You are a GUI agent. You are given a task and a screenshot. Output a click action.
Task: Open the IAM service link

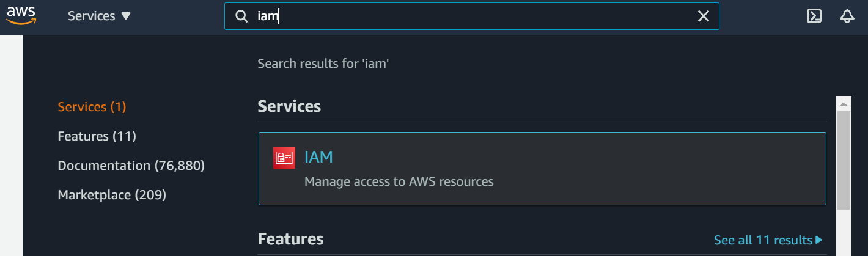318,157
